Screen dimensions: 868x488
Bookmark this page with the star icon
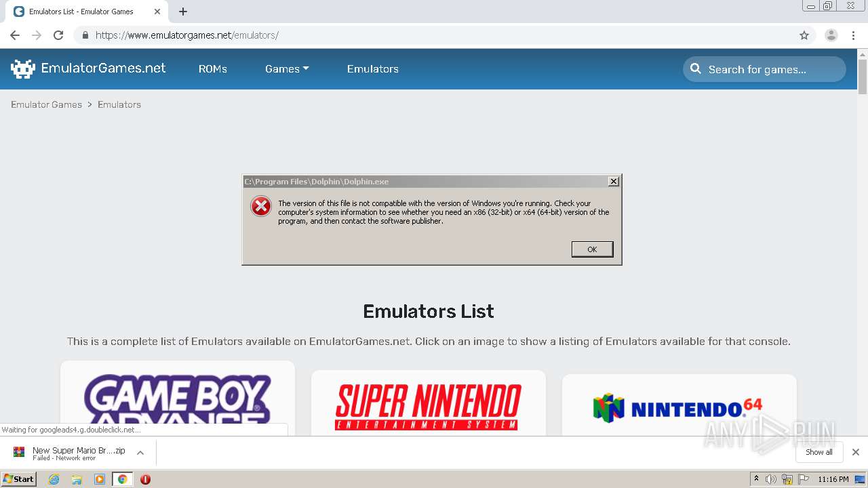pos(804,35)
